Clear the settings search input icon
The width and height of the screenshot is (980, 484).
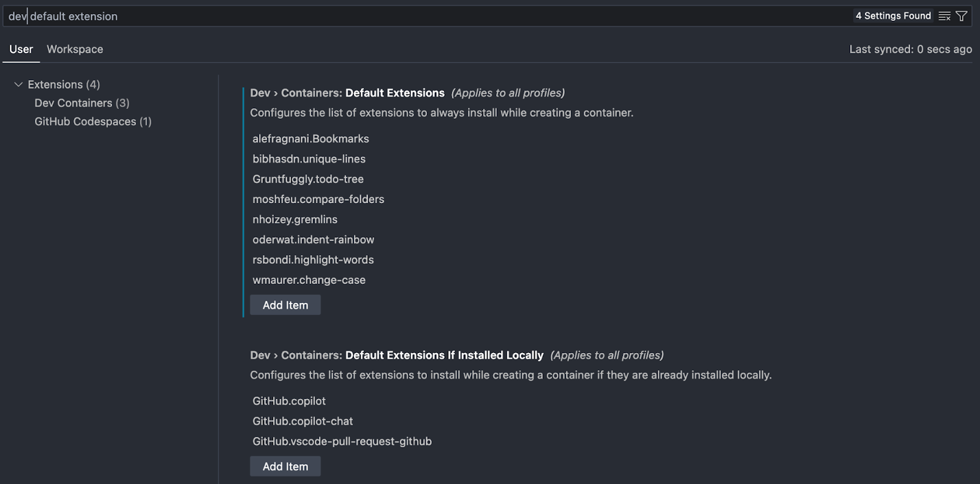944,16
